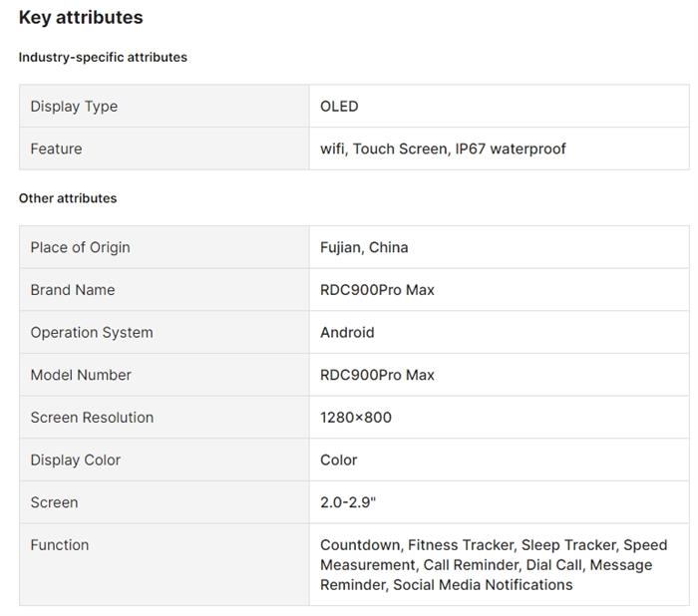Click the "Fujian, China" value
Viewport: 698px width, 616px height.
pos(364,247)
